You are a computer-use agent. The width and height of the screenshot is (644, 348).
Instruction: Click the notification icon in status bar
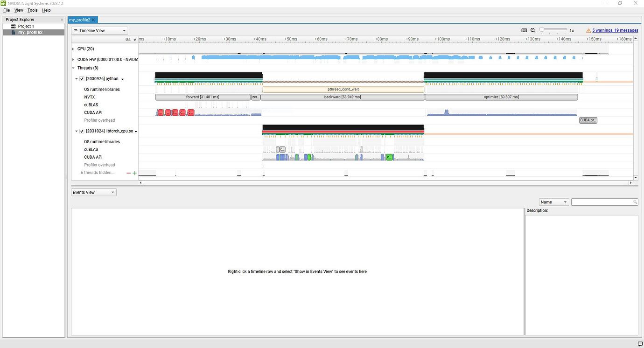coord(640,344)
